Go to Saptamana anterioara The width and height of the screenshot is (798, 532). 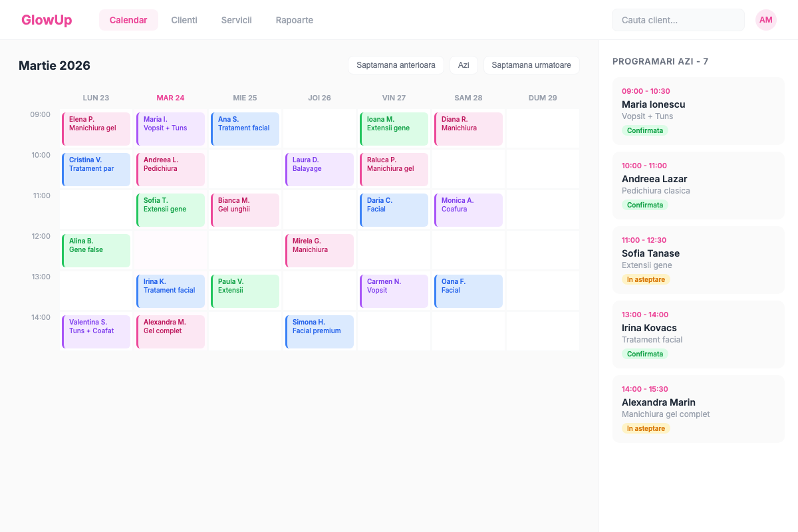click(396, 65)
